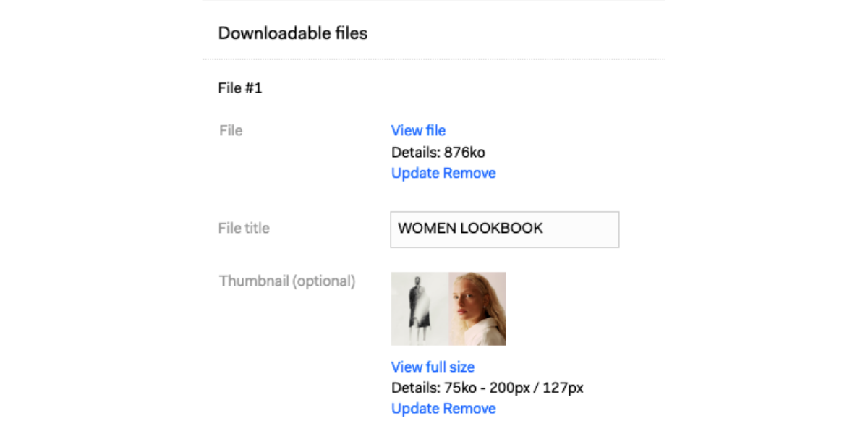Viewport: 868px width, 434px height.
Task: Focus the File title input field
Action: click(x=504, y=229)
